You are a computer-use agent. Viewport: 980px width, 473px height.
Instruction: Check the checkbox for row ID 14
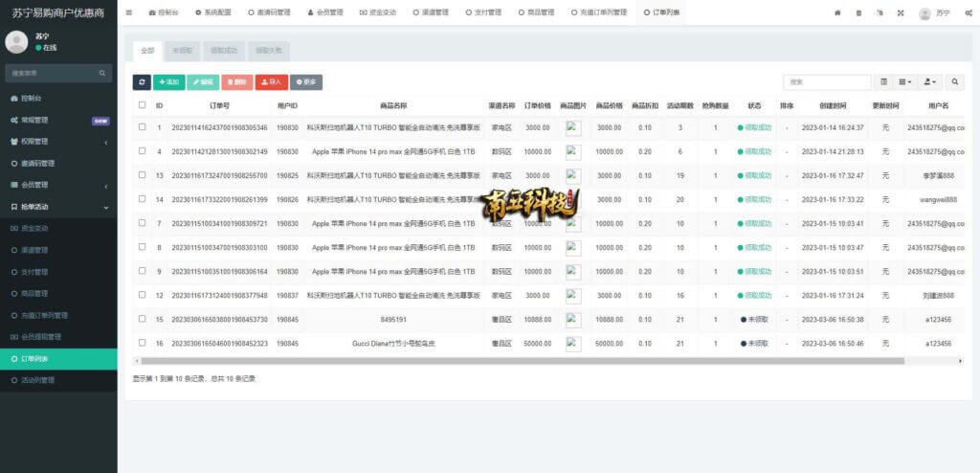coord(142,199)
